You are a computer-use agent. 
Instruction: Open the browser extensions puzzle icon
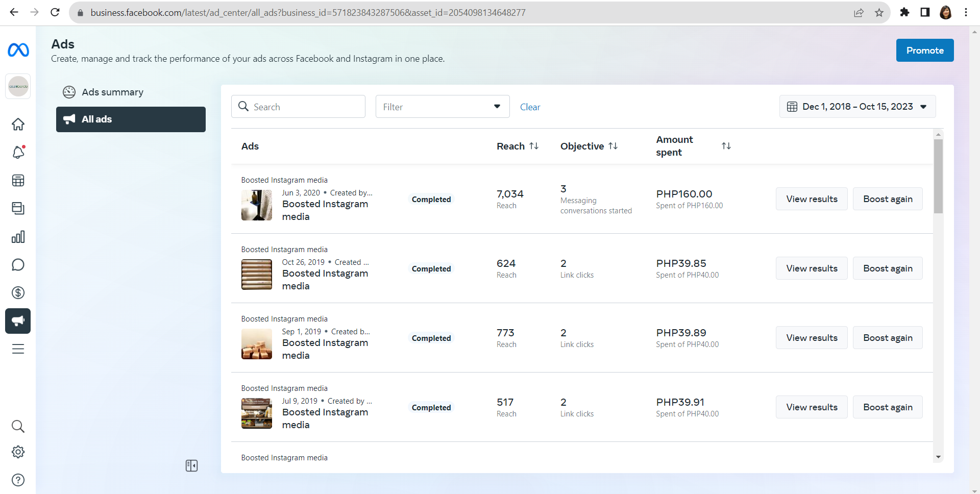[904, 12]
